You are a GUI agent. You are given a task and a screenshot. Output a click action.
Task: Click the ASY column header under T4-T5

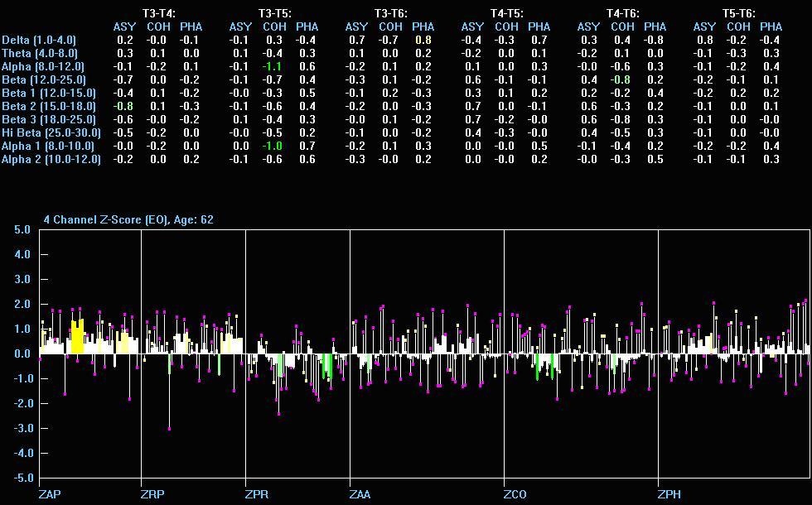(x=472, y=26)
